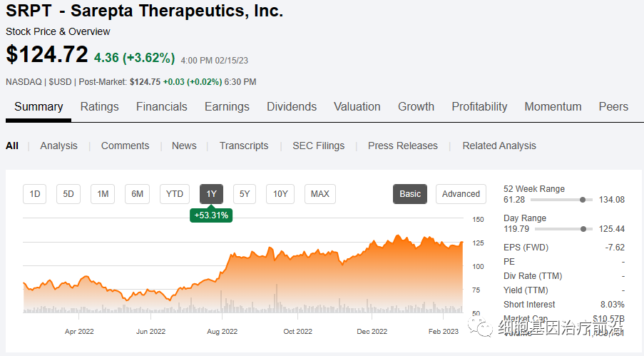This screenshot has height=356, width=644.
Task: Click the 52 Week Range slider marker
Action: pos(584,200)
